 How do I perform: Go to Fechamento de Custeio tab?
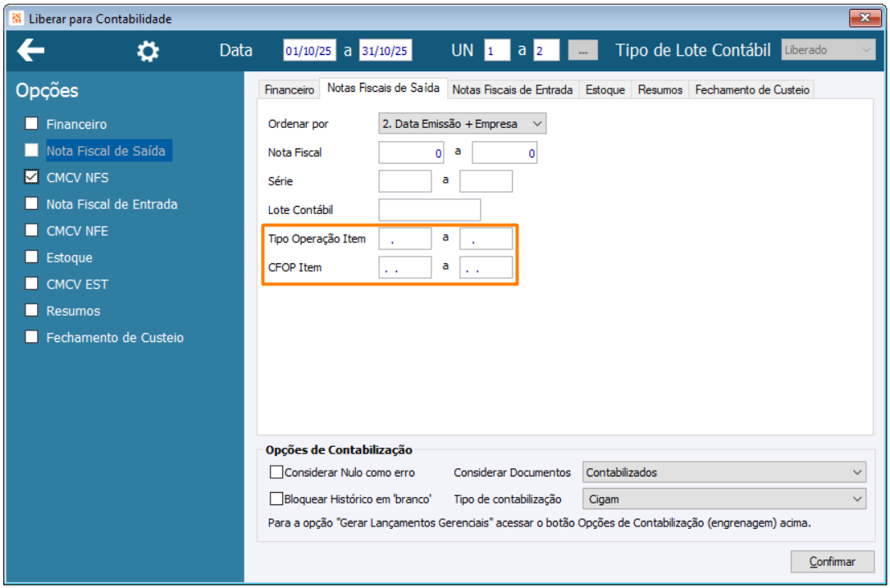pos(752,89)
